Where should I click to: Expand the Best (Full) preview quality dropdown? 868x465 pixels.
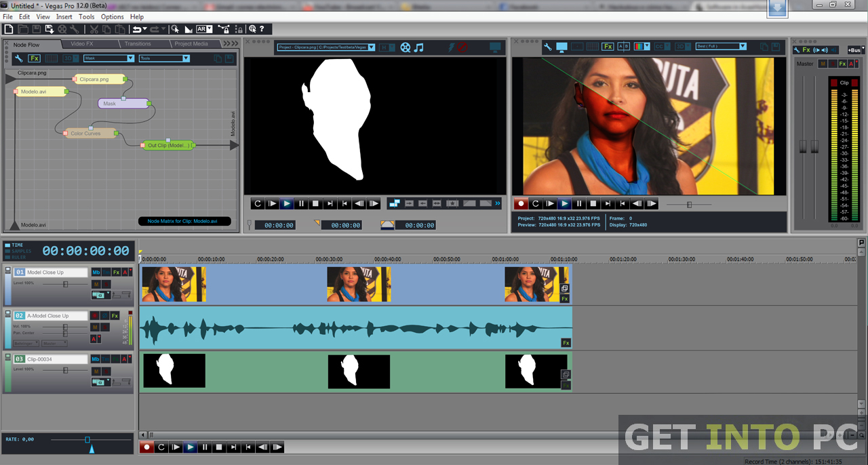(x=721, y=47)
